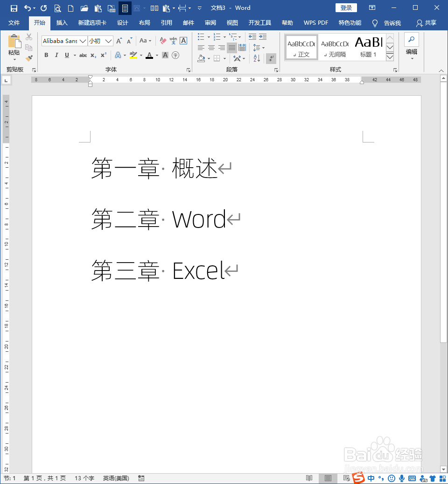Click the 共享 share button
Image resolution: width=448 pixels, height=484 pixels.
click(x=426, y=23)
